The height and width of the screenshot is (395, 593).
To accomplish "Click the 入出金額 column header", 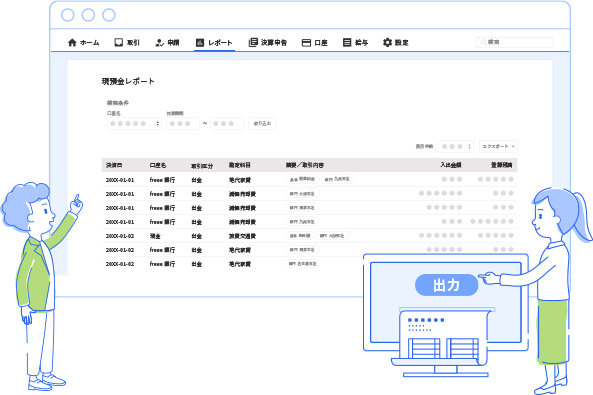I will (451, 165).
